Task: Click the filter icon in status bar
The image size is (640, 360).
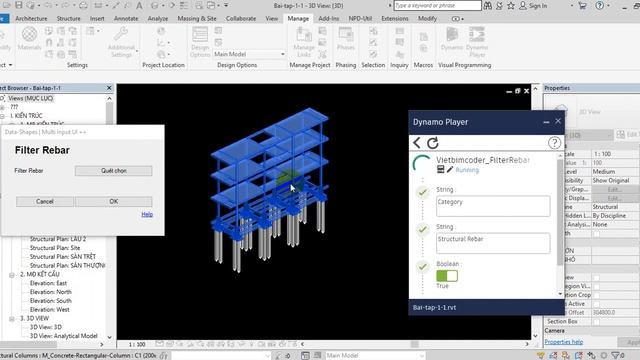Action: [615, 356]
